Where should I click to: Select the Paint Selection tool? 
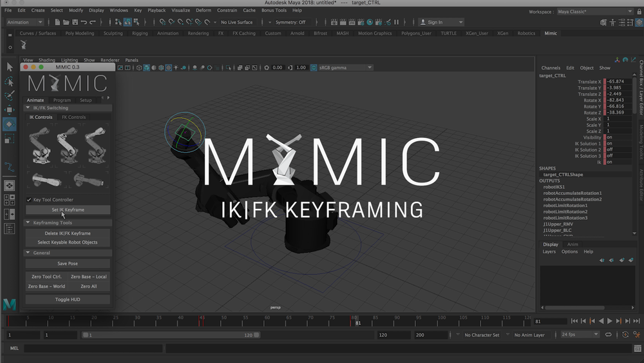click(x=10, y=95)
